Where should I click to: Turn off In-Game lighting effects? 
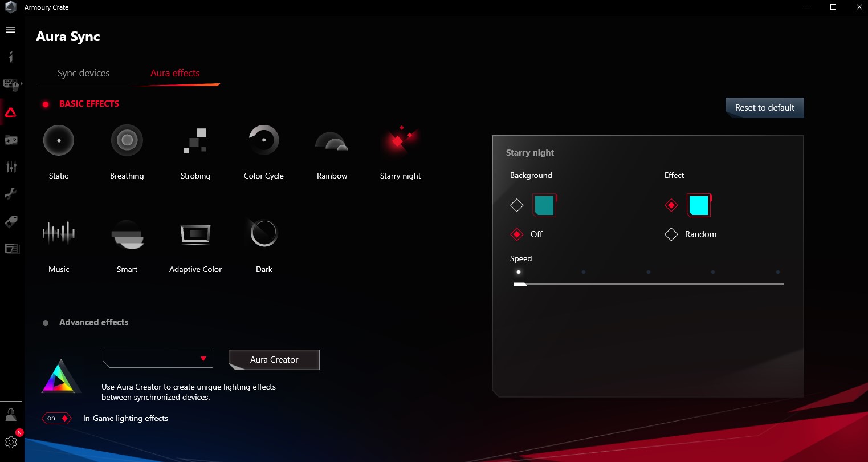coord(56,418)
